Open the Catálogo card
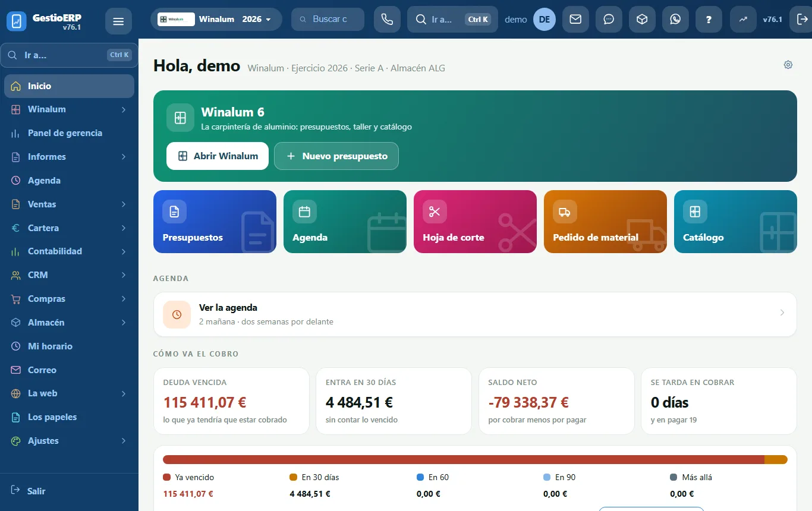The width and height of the screenshot is (812, 511). pos(735,222)
